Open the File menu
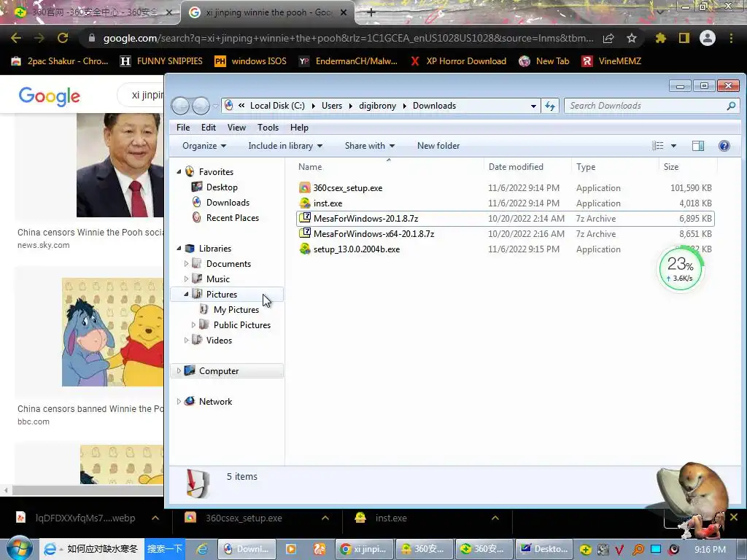This screenshot has width=747, height=560. pyautogui.click(x=183, y=127)
